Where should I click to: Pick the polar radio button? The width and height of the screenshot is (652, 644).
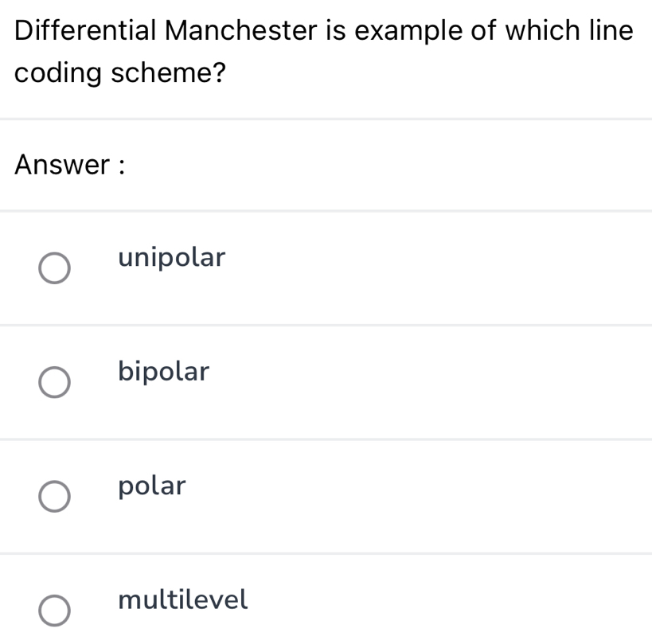point(54,496)
